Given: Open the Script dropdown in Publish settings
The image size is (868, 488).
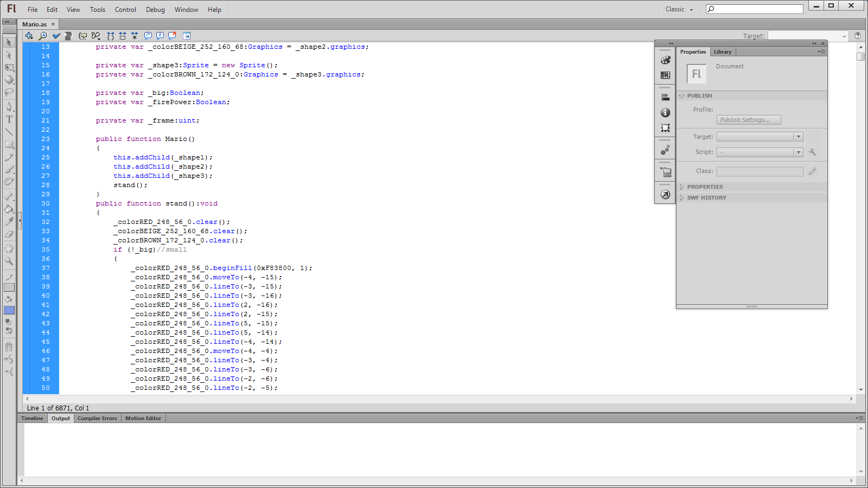Looking at the screenshot, I should [x=797, y=152].
